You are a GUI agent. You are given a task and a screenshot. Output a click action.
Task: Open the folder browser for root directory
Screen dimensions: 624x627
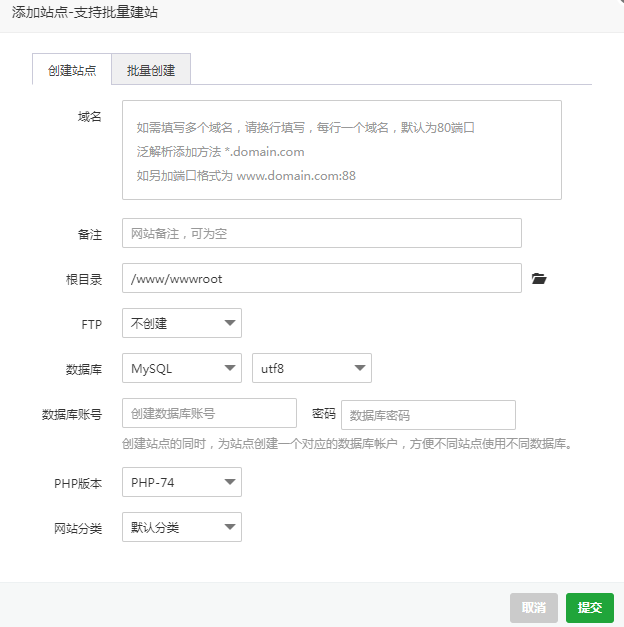tap(539, 278)
